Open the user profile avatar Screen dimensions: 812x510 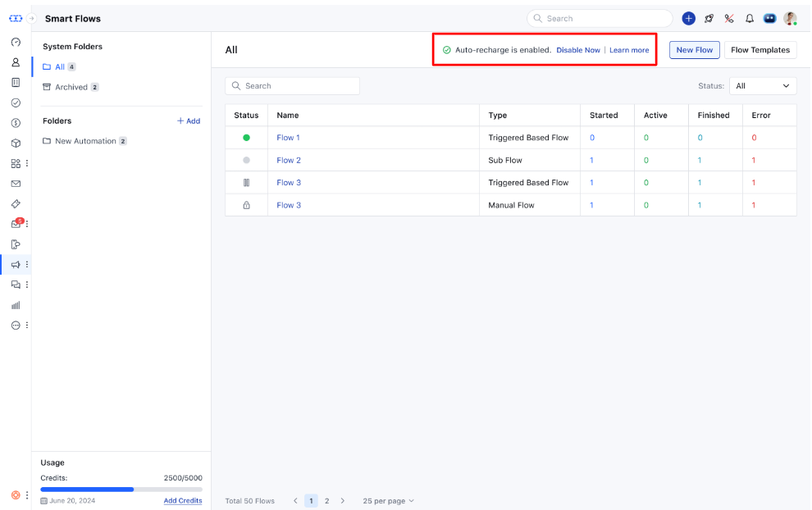coord(790,19)
